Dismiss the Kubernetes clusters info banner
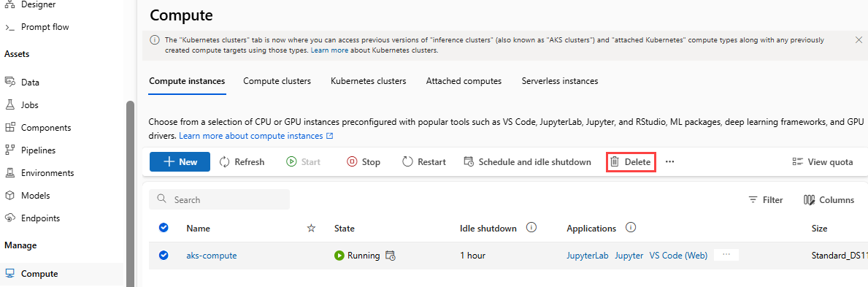This screenshot has width=868, height=287. tap(859, 40)
